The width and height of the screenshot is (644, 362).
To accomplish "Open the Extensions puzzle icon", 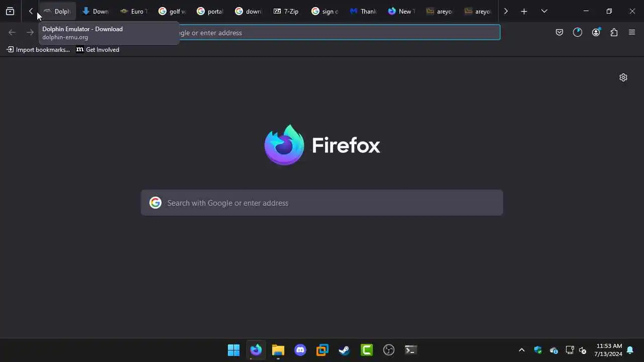I will pos(614,33).
